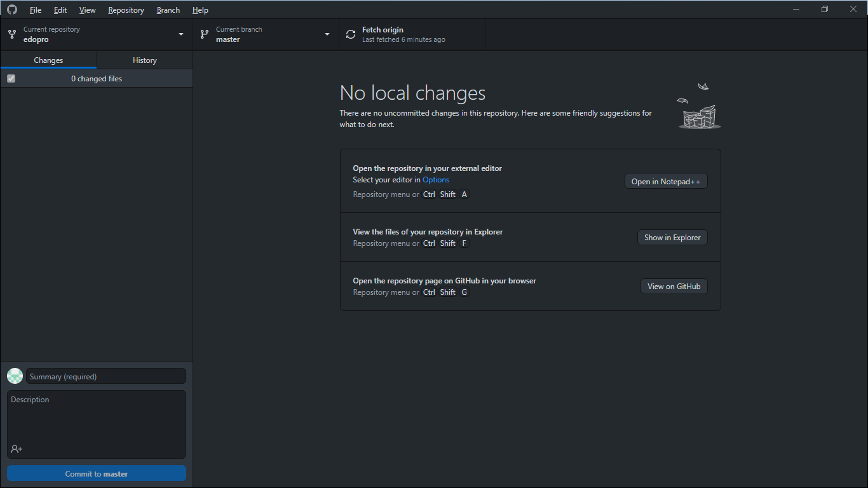
Task: Click the co-authors person icon in commit box
Action: [x=15, y=449]
